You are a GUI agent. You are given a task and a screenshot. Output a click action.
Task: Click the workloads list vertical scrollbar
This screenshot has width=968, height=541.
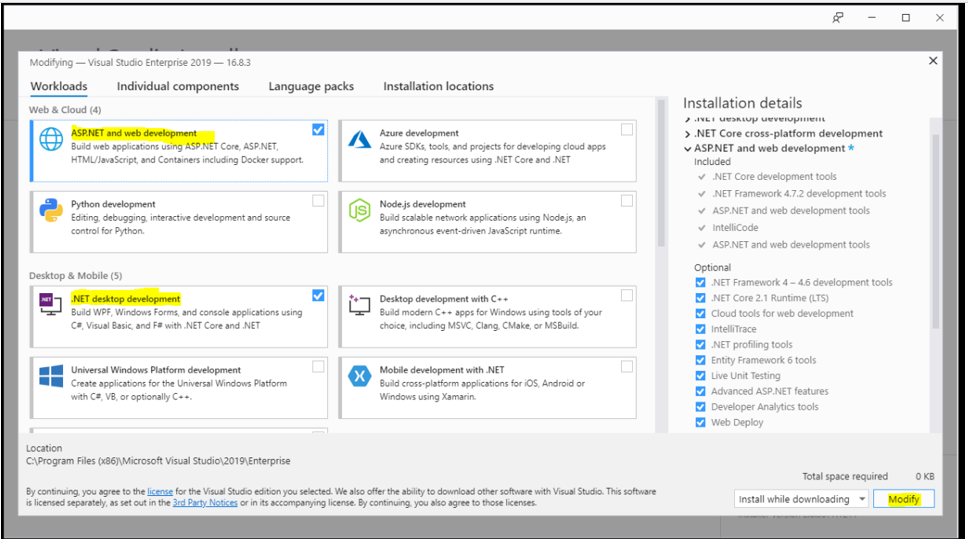[x=661, y=173]
